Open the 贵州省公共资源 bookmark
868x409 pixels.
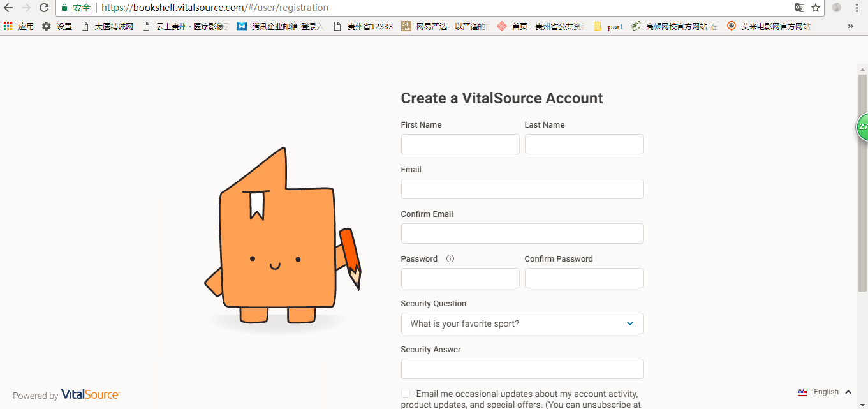pos(541,26)
